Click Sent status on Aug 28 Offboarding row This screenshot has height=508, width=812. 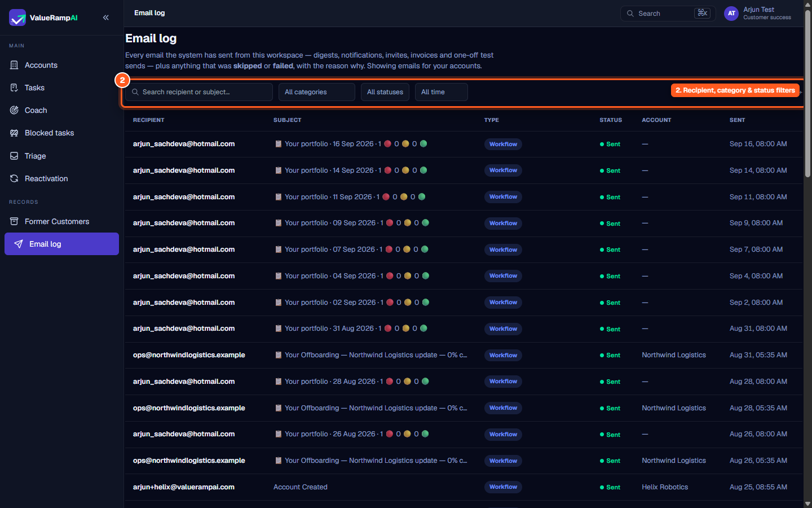tap(610, 408)
